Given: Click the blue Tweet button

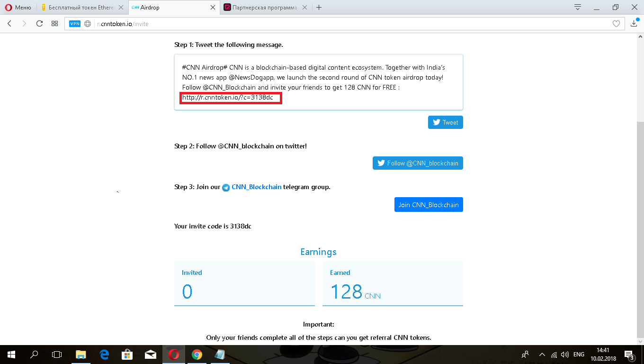Looking at the screenshot, I should (446, 122).
